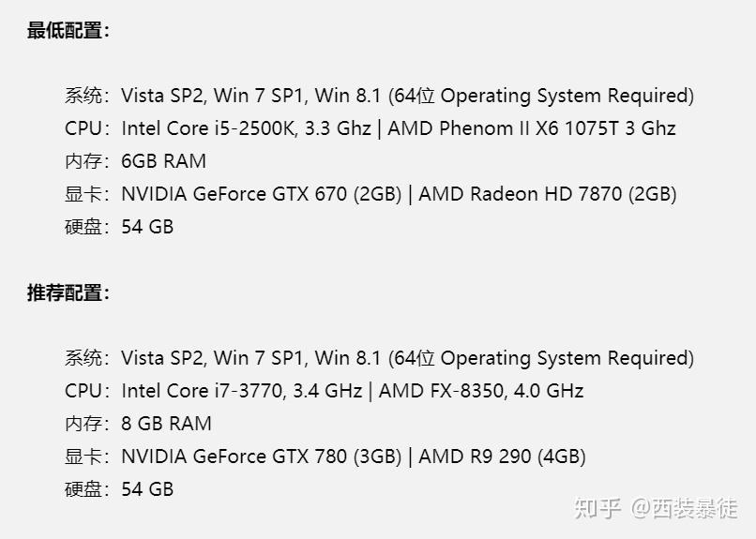This screenshot has height=539, width=756.
Task: Select the 6GB RAM text
Action: pos(163,161)
